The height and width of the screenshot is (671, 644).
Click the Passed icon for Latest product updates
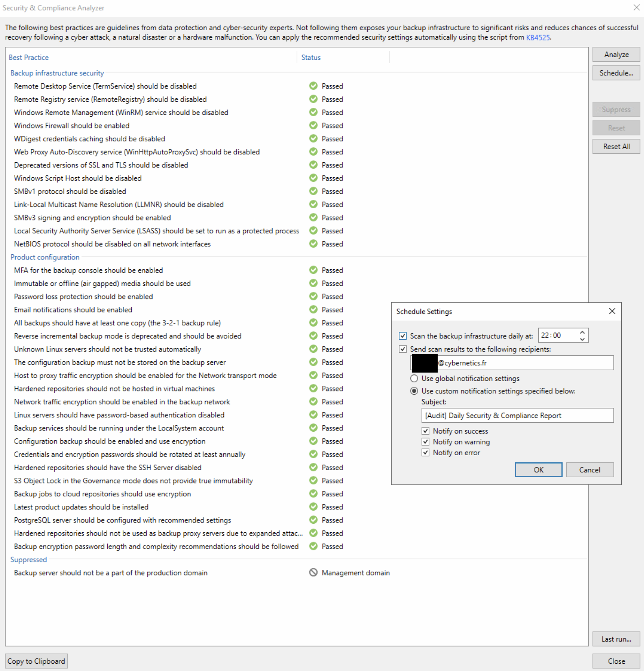(313, 507)
